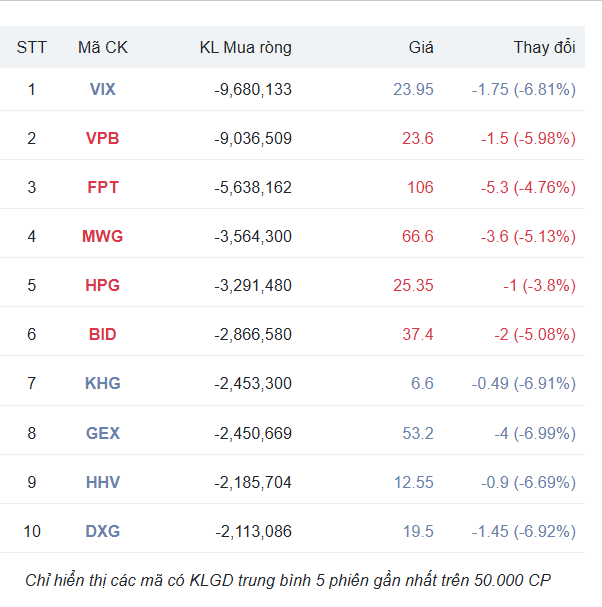602x607 pixels.
Task: Open the GEX stock code link
Action: pos(103,433)
